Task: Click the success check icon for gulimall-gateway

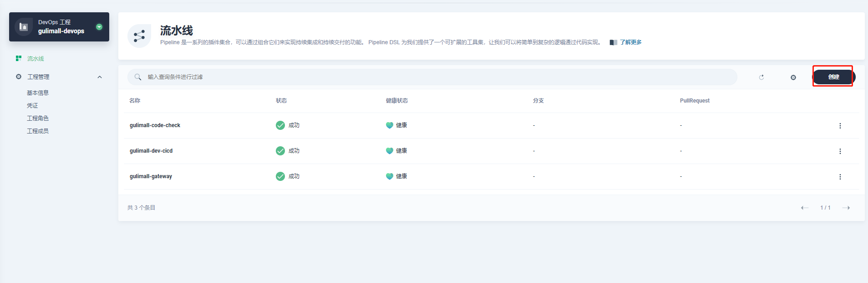Action: 280,176
